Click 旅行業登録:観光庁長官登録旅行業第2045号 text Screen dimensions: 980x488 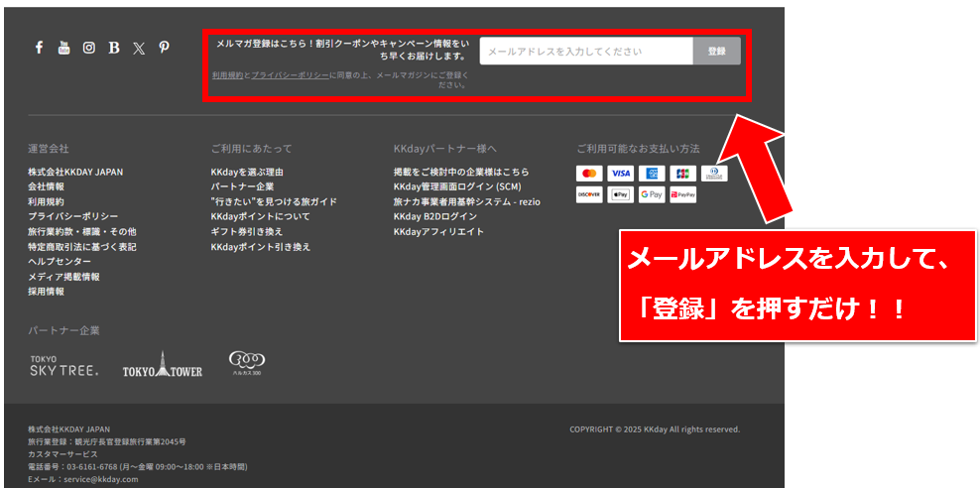coord(107,441)
